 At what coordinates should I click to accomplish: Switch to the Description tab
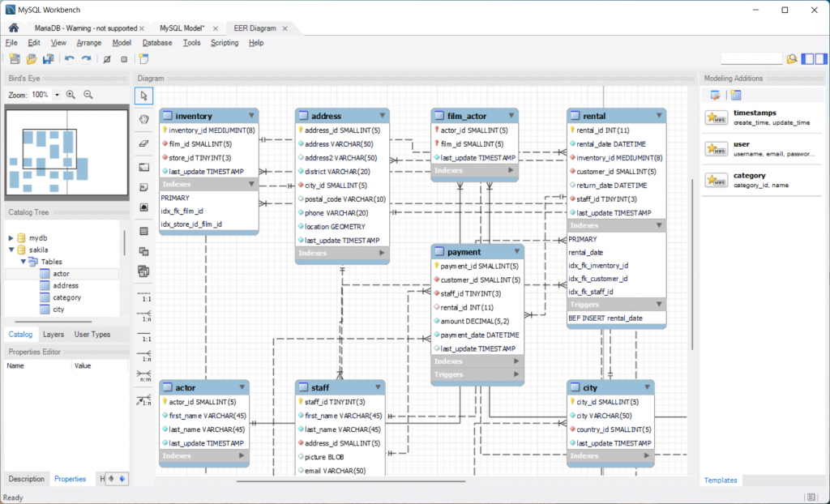point(27,479)
